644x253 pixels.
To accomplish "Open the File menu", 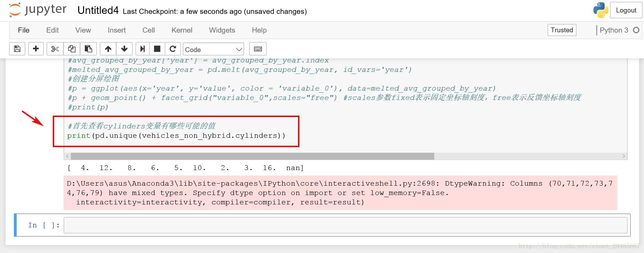I will click(x=24, y=30).
